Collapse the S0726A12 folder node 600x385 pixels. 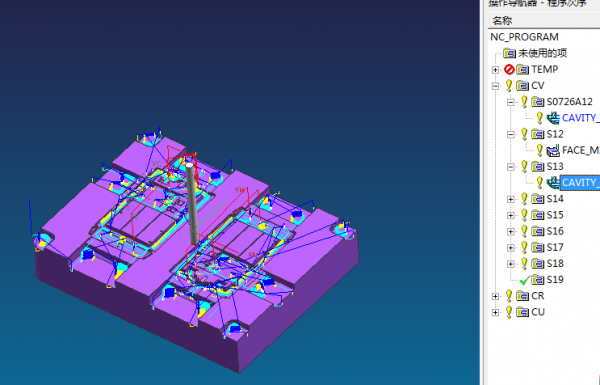tap(511, 102)
